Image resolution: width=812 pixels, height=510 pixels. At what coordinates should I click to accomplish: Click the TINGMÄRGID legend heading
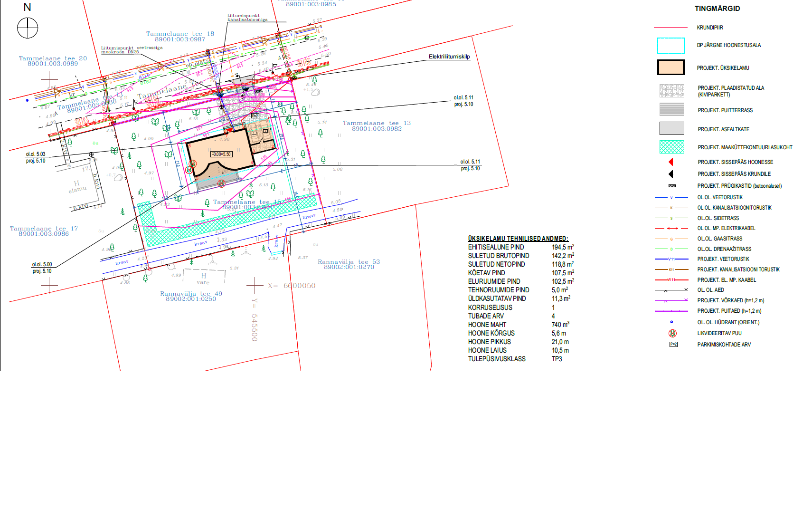(717, 9)
